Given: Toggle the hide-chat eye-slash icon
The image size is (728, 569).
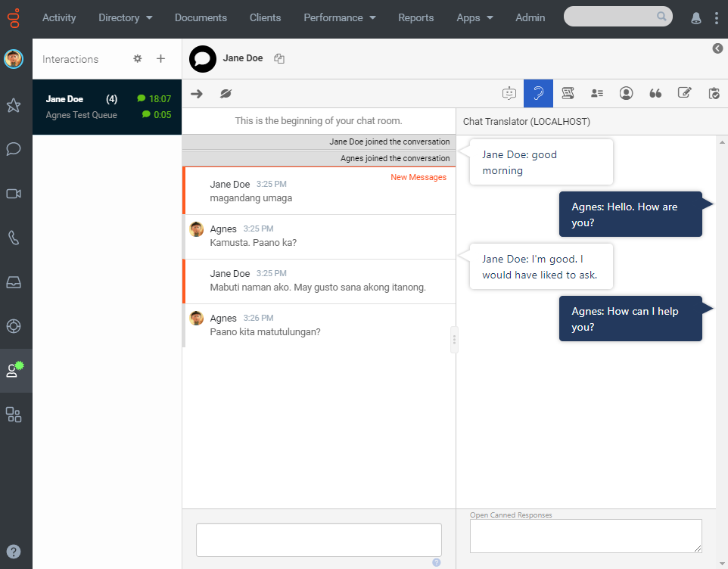Looking at the screenshot, I should [226, 93].
